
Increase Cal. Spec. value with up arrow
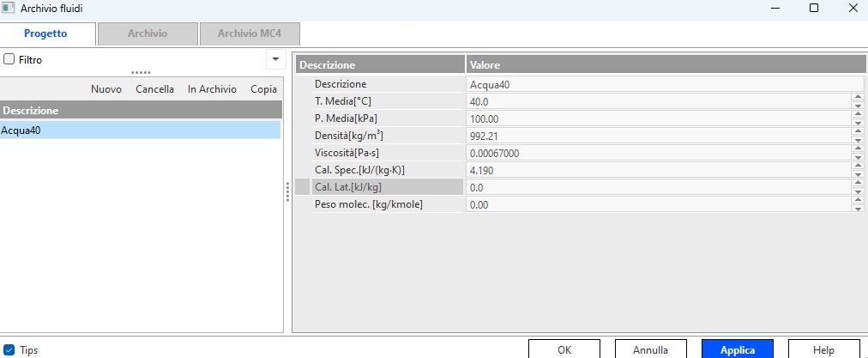(x=857, y=166)
